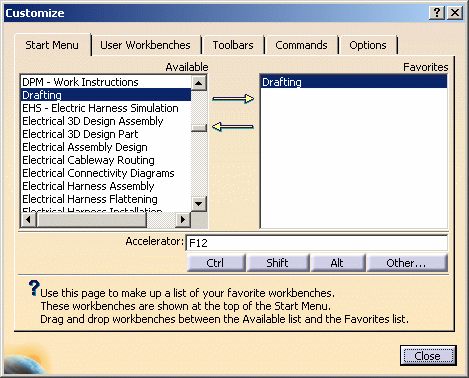Viewport: 469px width, 378px height.
Task: Click the title bar help question mark
Action: 437,13
